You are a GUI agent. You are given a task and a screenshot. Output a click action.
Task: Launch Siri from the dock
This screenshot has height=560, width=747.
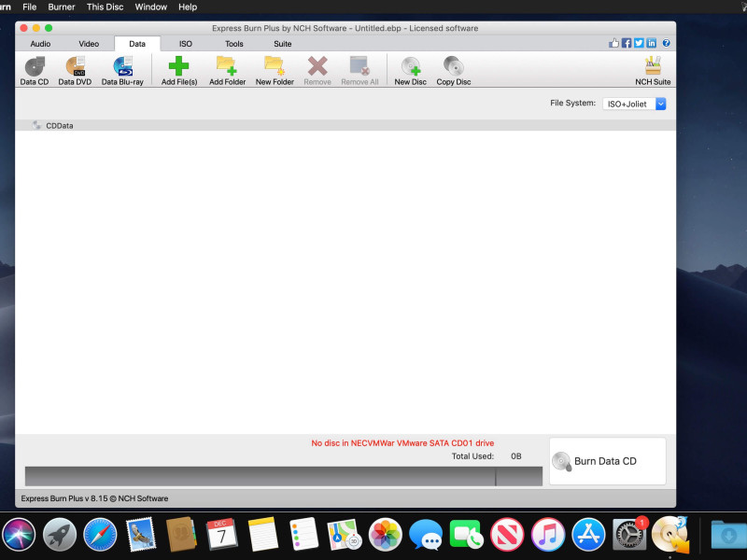[19, 535]
